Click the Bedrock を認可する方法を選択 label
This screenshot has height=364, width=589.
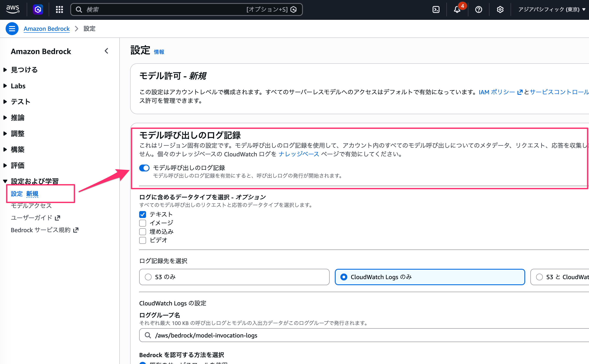coord(182,355)
